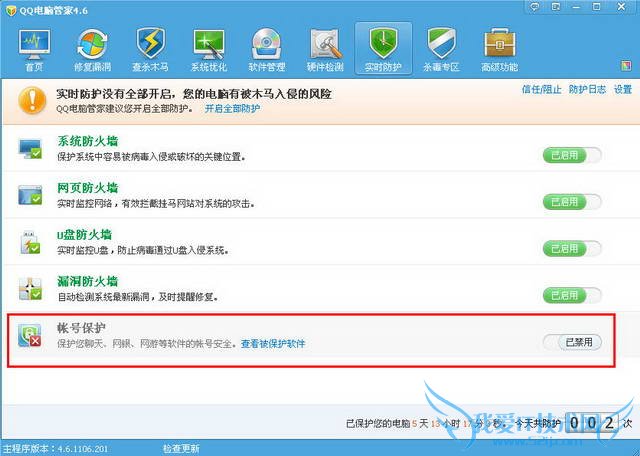Screen dimensions: 640x456
Task: Click the 帐号保护 heading
Action: 81,328
